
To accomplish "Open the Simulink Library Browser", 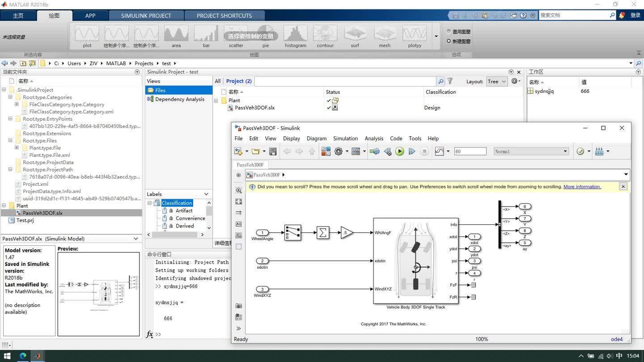I will pyautogui.click(x=326, y=152).
